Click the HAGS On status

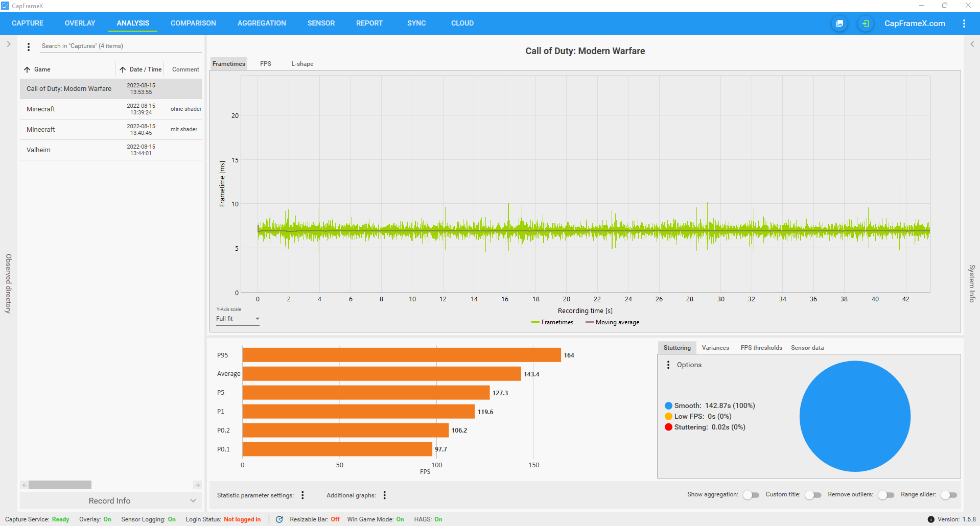tap(438, 519)
